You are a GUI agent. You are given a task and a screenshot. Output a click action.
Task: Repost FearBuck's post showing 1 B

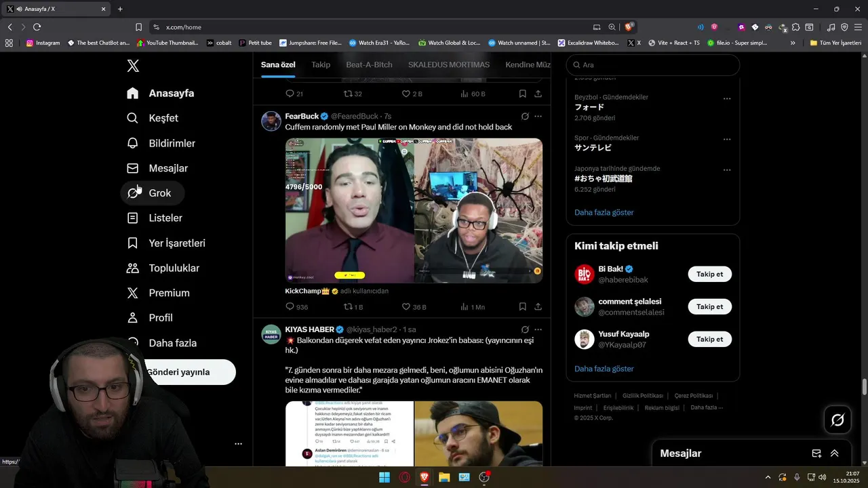tap(353, 307)
